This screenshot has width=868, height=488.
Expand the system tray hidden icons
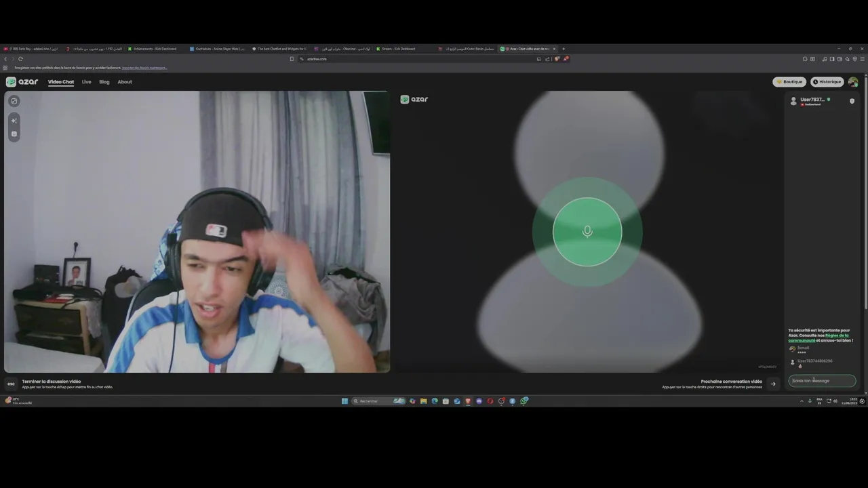pyautogui.click(x=802, y=401)
